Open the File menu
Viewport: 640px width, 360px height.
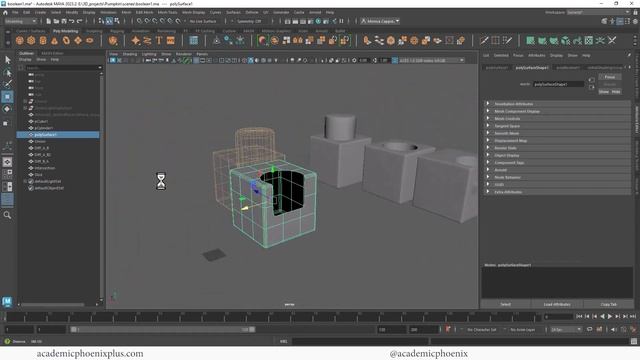15,13
